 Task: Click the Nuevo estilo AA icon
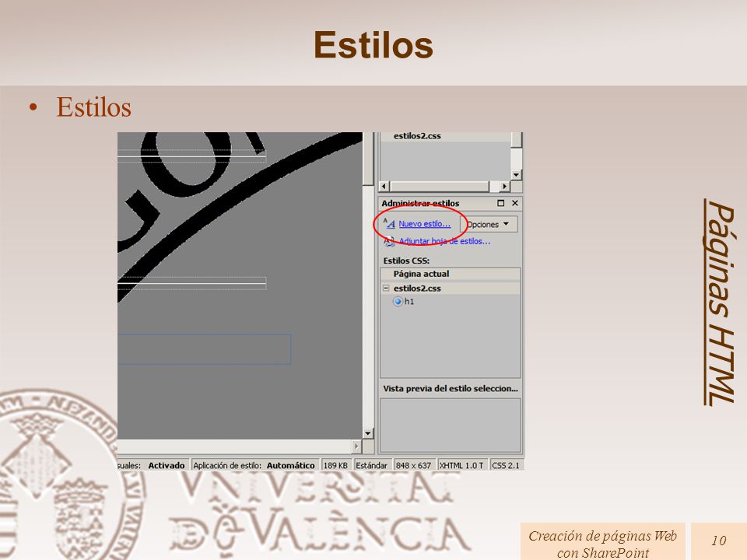(x=389, y=223)
